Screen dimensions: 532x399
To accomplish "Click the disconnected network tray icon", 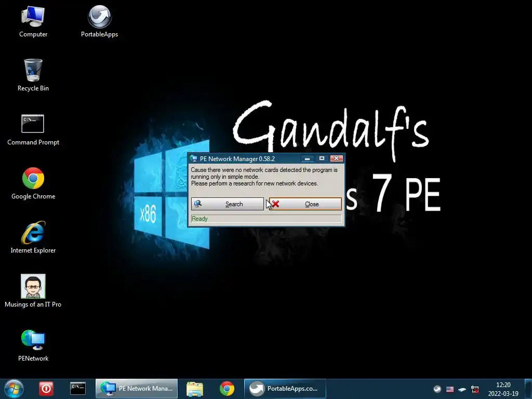I will tap(475, 389).
